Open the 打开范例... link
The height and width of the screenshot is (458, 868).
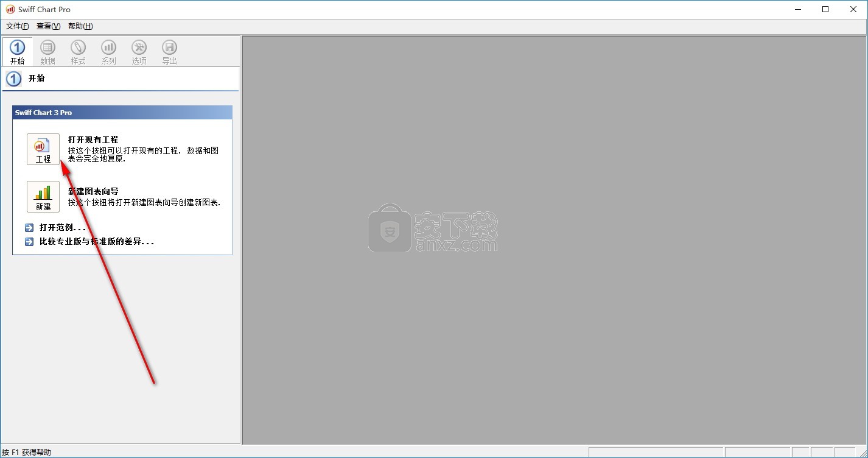click(63, 228)
